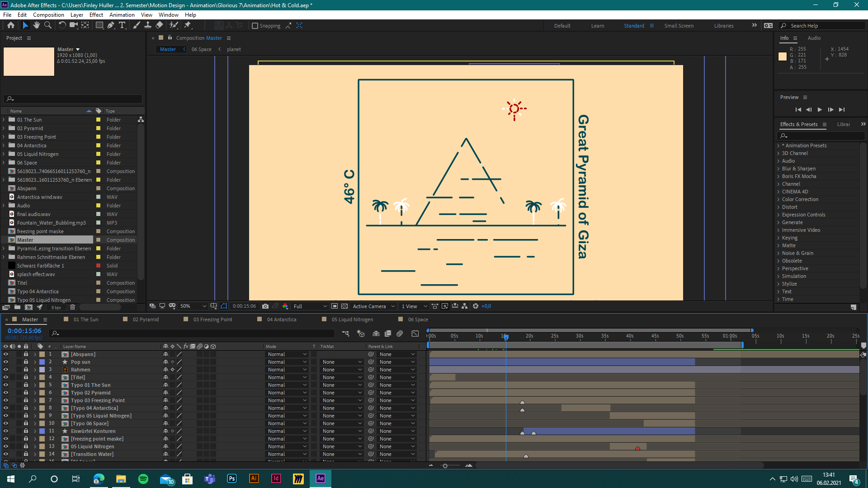Click the Home icon in toolbar
Screen dimensions: 868x488
[11, 25]
